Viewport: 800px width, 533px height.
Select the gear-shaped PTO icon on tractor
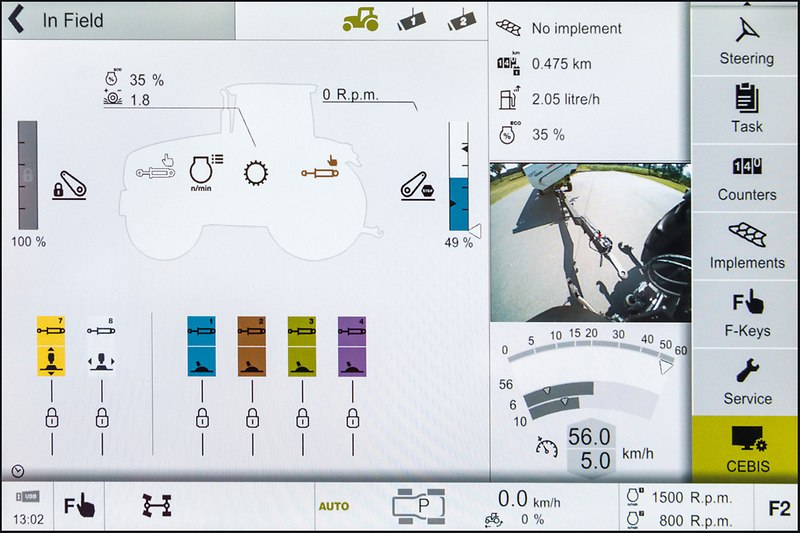[257, 173]
